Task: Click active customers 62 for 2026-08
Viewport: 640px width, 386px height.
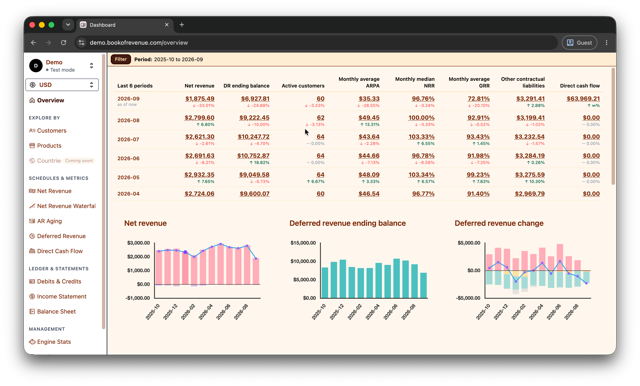Action: point(320,118)
